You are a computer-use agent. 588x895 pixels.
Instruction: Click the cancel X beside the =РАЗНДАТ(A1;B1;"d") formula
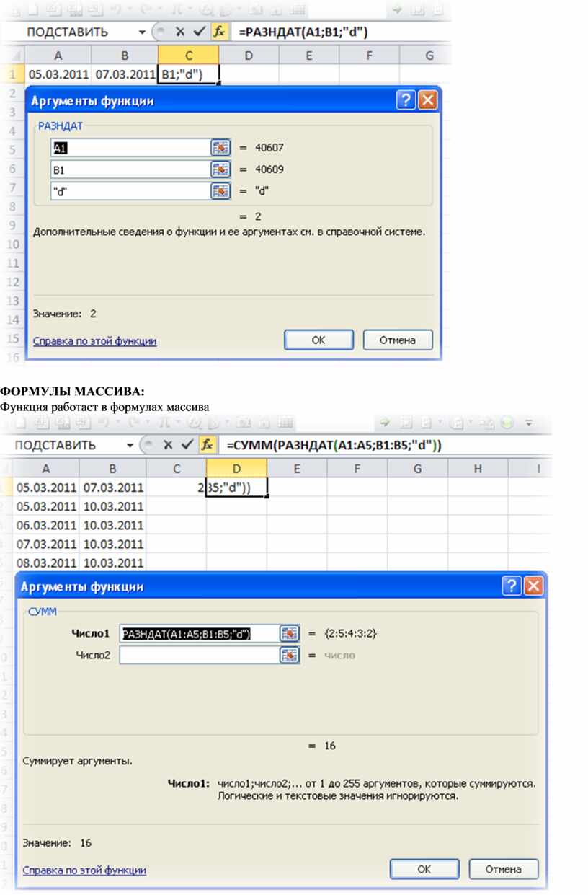pos(180,32)
